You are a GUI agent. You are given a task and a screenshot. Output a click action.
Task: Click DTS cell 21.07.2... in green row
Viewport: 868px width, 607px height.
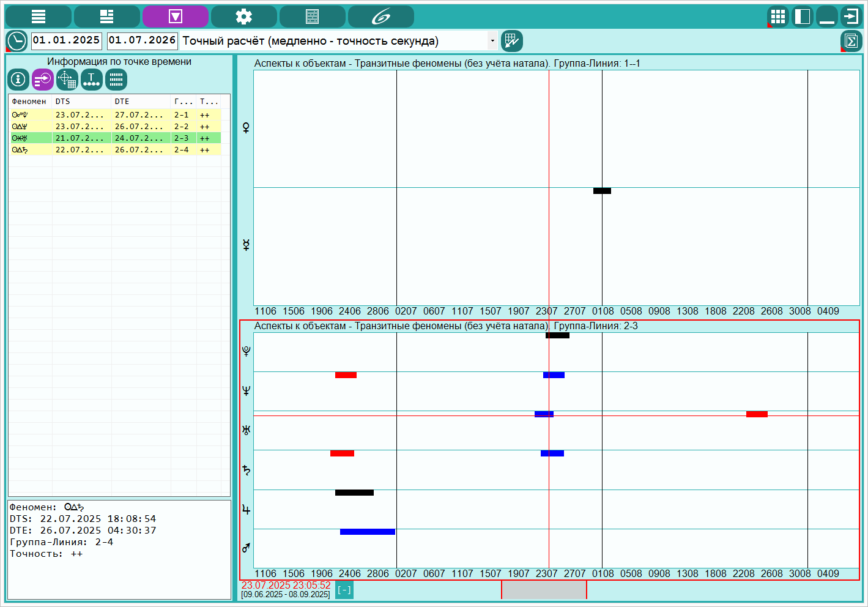(82, 138)
